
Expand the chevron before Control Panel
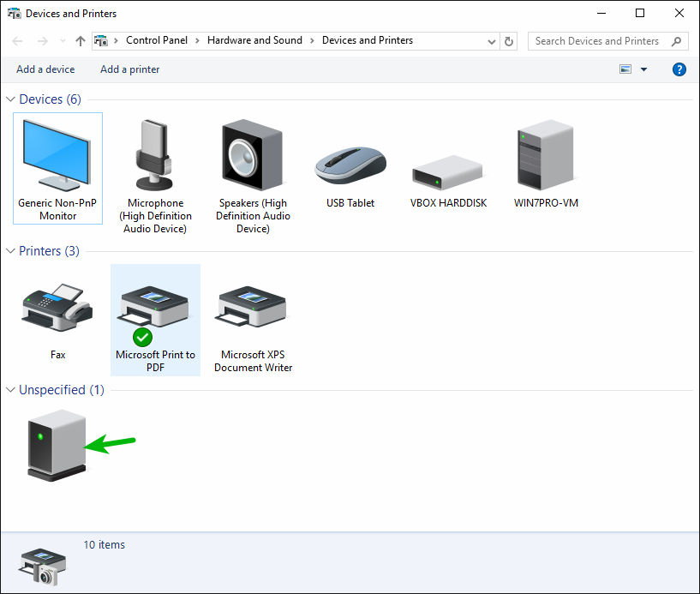[116, 40]
